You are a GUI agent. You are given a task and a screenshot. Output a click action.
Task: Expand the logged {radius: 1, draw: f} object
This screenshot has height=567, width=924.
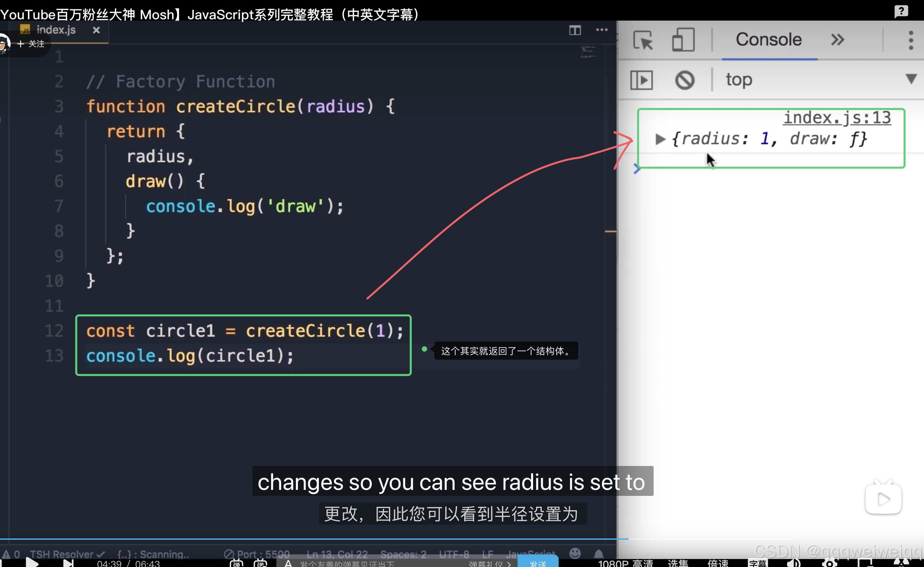660,139
